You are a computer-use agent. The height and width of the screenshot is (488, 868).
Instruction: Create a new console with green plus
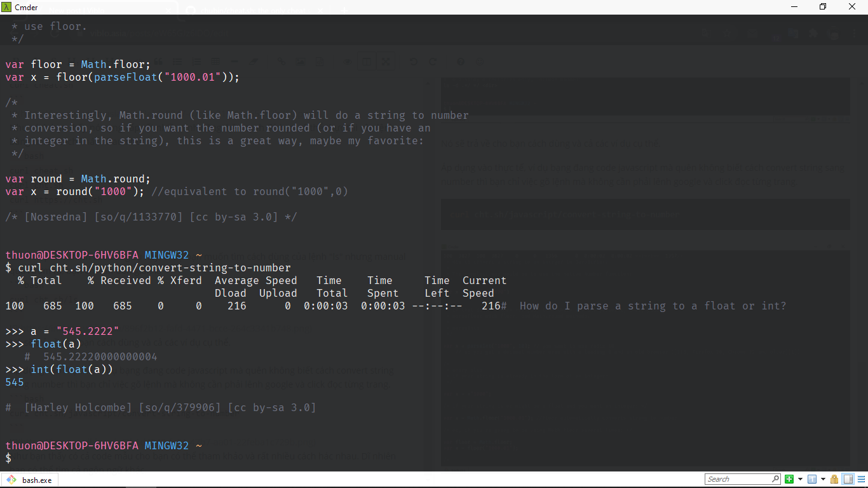click(789, 479)
